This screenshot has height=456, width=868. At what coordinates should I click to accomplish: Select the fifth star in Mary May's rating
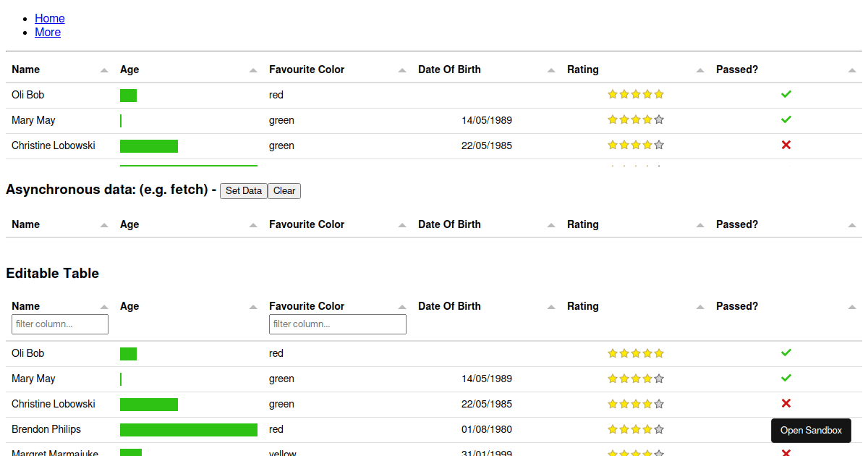[x=659, y=119]
